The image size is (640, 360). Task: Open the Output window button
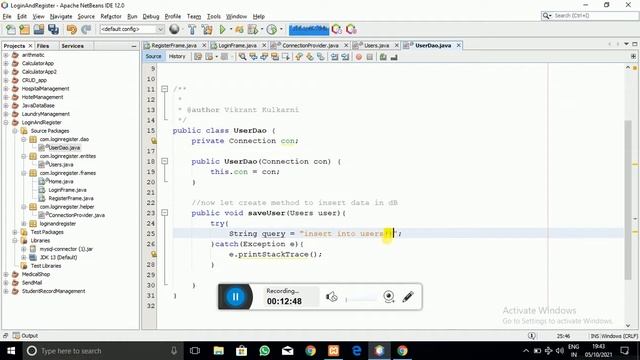click(25, 336)
